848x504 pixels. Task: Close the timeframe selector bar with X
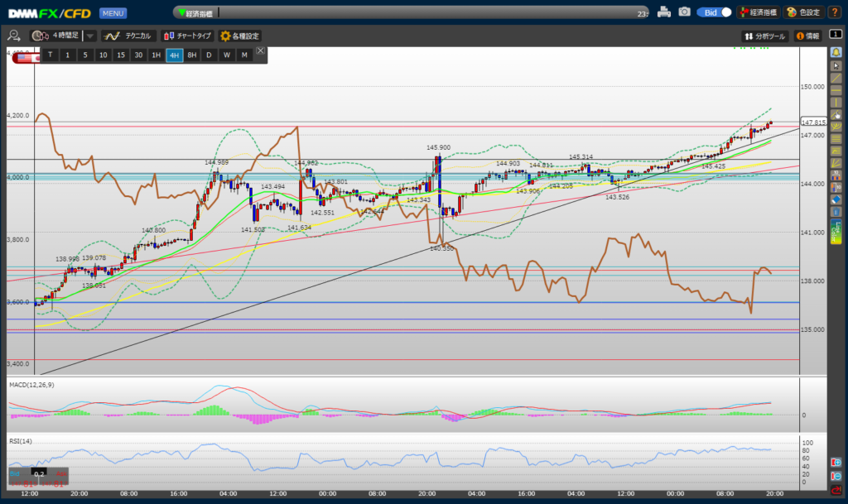pos(260,51)
